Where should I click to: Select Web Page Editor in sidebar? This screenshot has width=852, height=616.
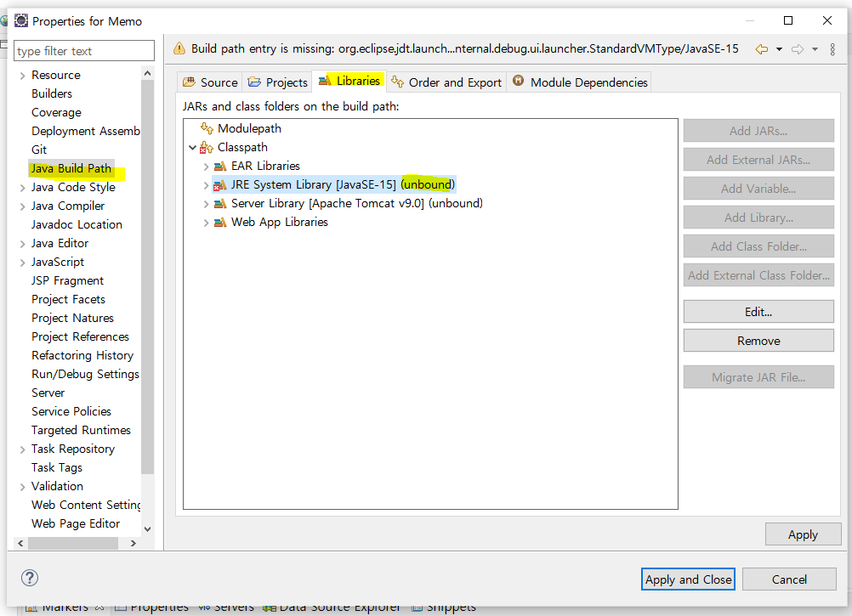pos(76,523)
